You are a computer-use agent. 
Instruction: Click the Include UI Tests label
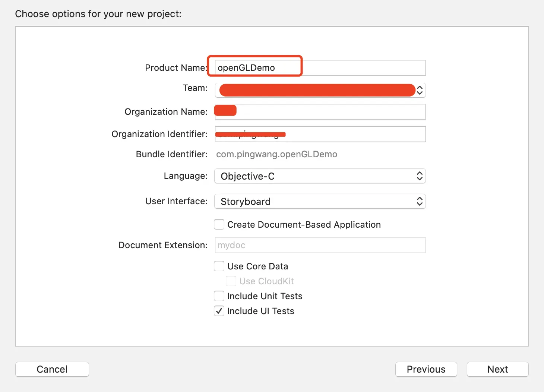(260, 311)
